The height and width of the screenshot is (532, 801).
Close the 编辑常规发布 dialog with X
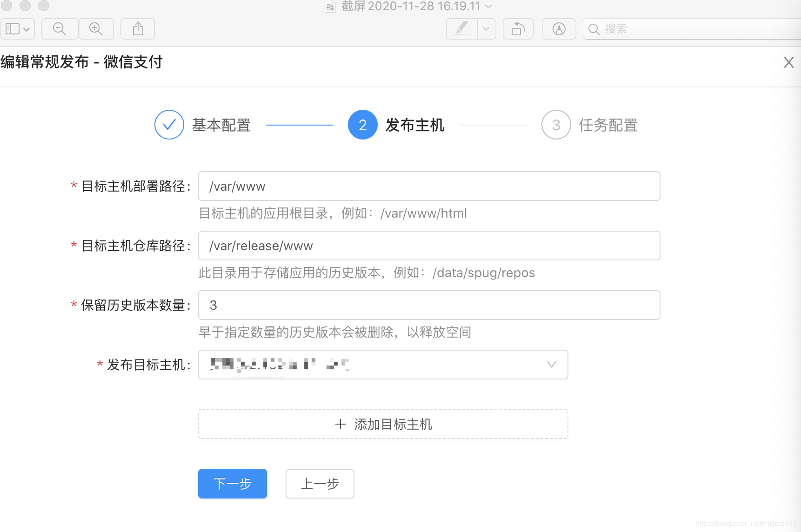point(788,62)
